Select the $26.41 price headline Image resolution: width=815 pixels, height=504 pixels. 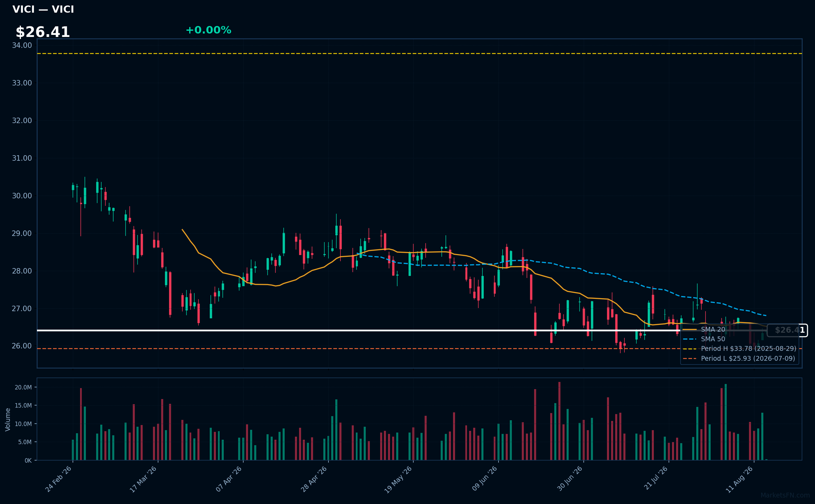(x=43, y=32)
